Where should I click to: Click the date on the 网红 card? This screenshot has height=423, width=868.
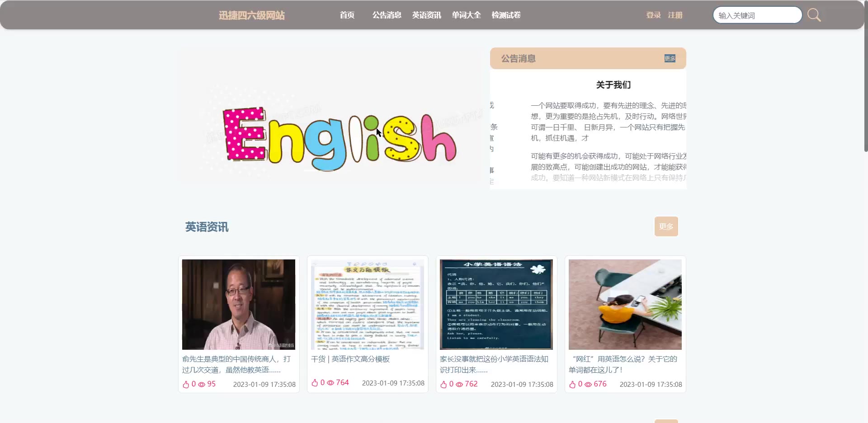(651, 385)
